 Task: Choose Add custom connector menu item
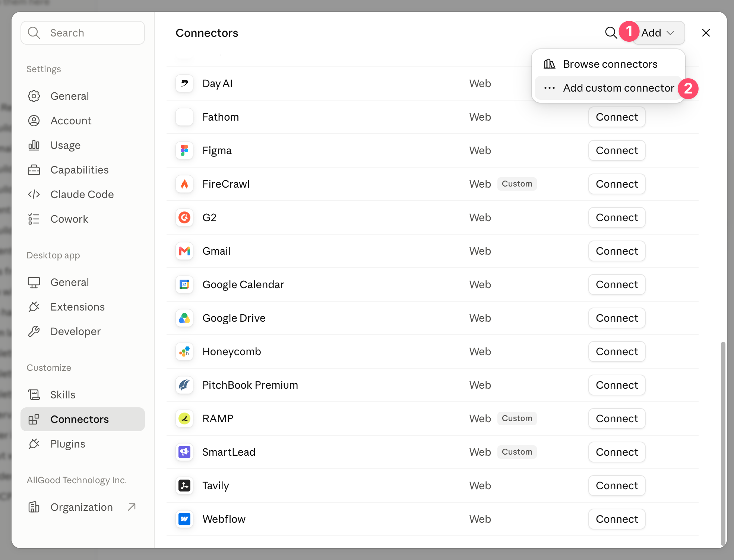point(608,88)
